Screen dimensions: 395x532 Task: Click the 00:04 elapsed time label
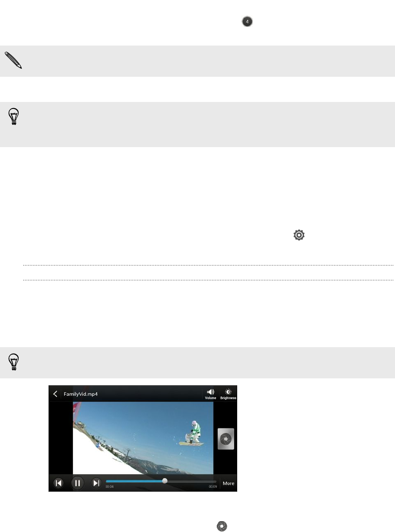coord(110,487)
